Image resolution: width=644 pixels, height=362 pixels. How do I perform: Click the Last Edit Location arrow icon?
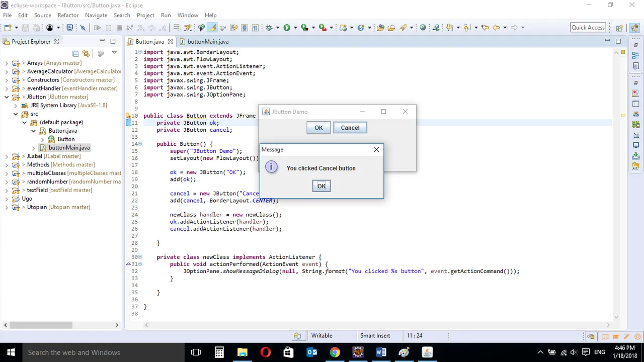485,28
